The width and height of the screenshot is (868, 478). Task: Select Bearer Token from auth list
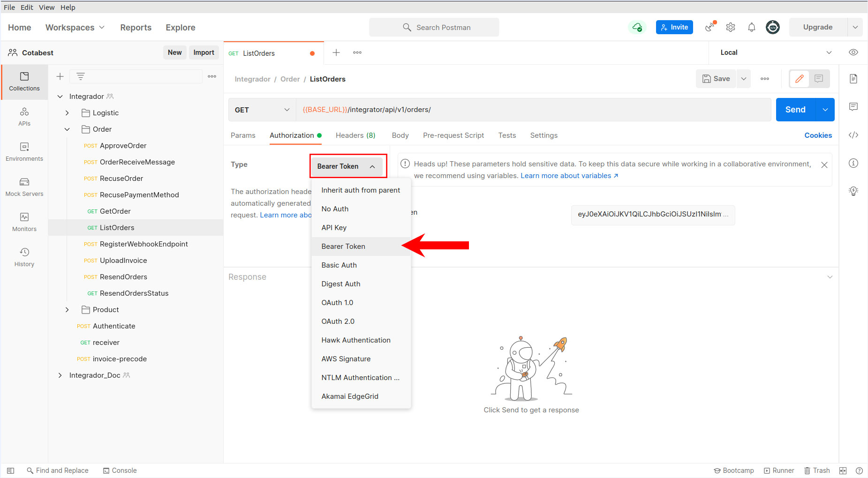click(361, 246)
